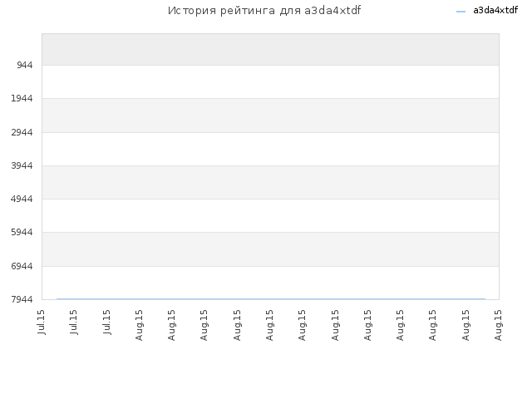This screenshot has width=532, height=399.
Task: Click the 5944 y-axis label
Action: coord(22,232)
